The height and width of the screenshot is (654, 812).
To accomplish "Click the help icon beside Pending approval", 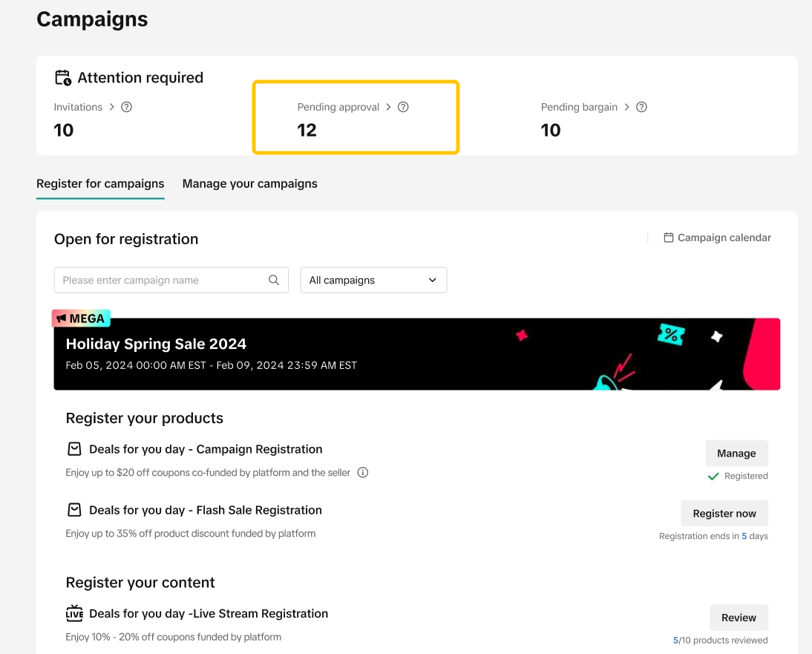I will [x=403, y=107].
